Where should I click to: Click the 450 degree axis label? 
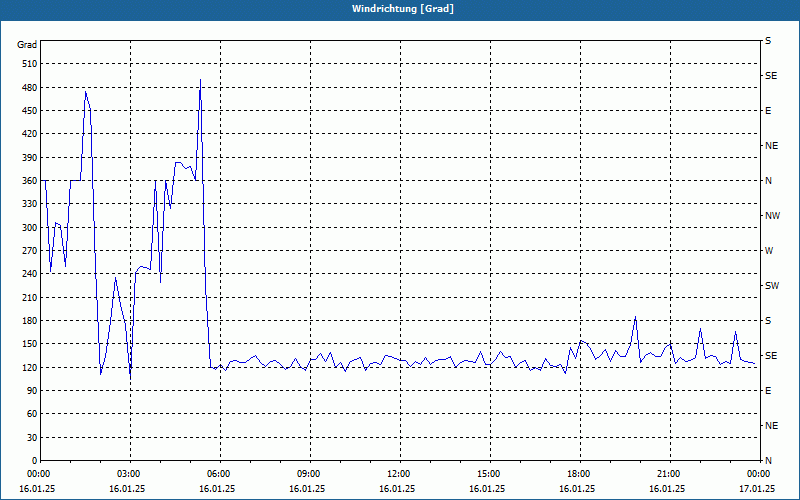click(31, 111)
